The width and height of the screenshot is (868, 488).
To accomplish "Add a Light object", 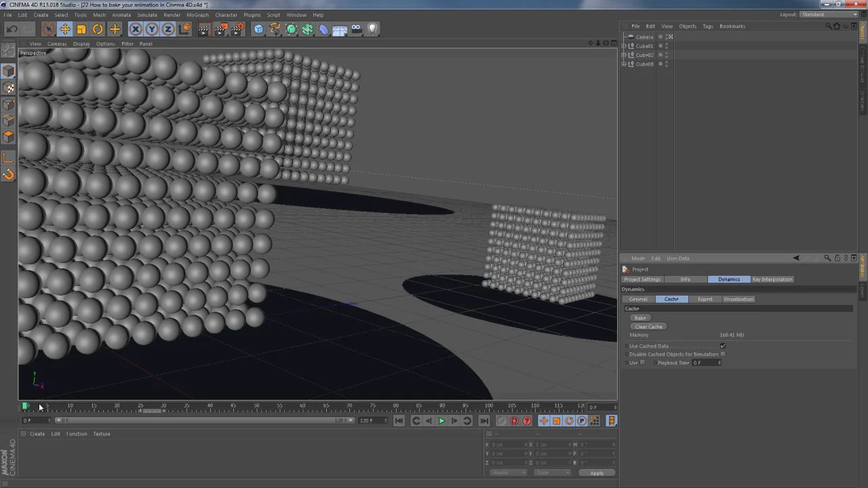I will pyautogui.click(x=372, y=28).
